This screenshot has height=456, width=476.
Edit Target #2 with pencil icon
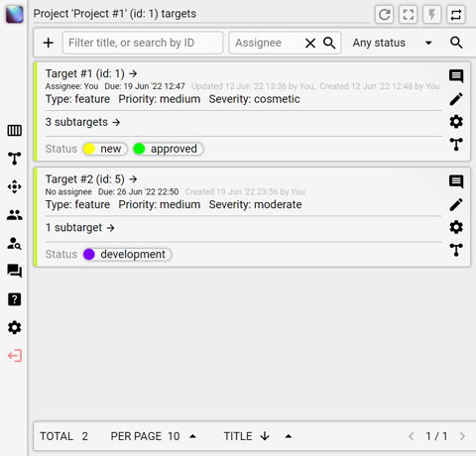point(456,204)
